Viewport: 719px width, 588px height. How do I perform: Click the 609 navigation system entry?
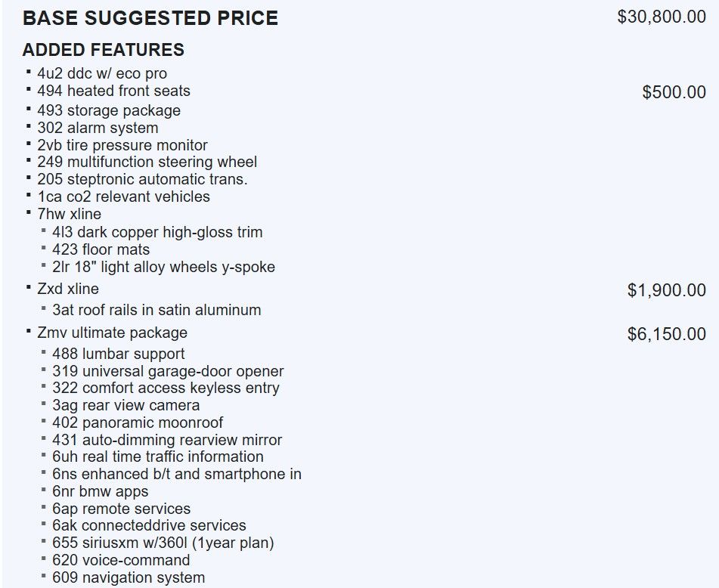[x=129, y=577]
